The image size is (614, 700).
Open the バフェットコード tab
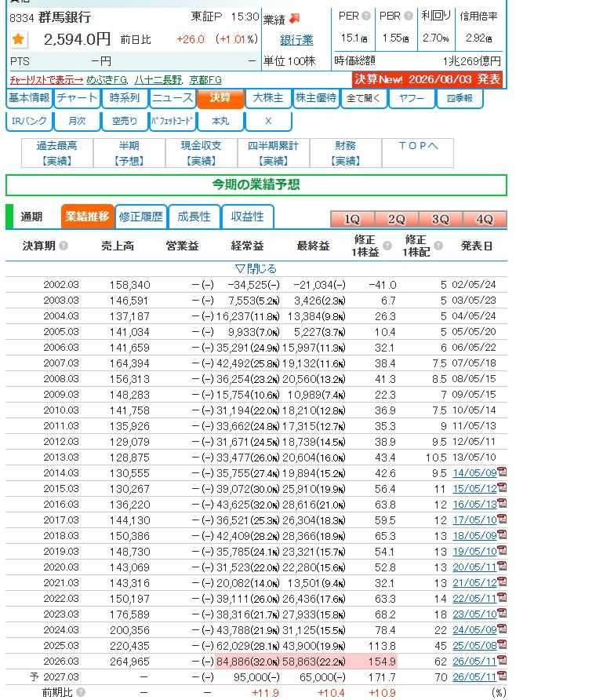[173, 121]
